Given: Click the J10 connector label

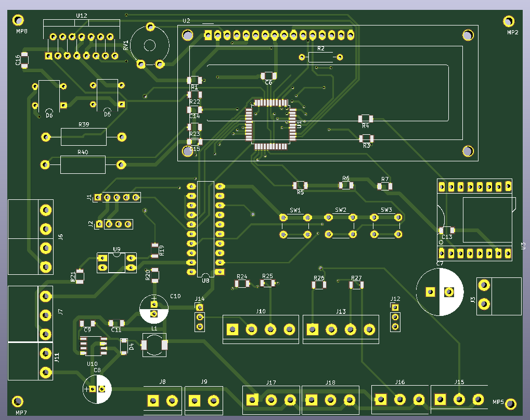Looking at the screenshot, I should pos(261,311).
